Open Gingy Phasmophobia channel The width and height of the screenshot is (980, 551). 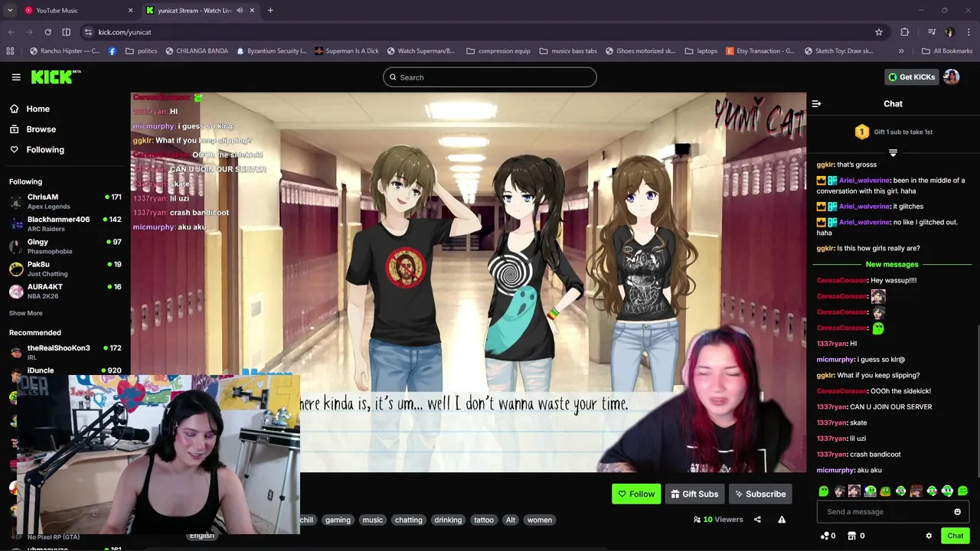coord(65,246)
